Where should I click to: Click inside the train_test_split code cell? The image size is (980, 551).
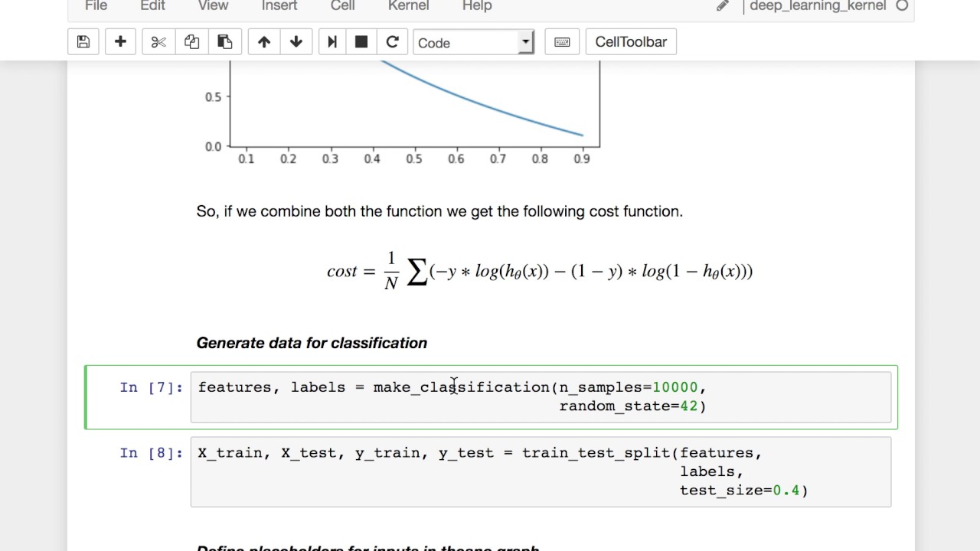541,471
